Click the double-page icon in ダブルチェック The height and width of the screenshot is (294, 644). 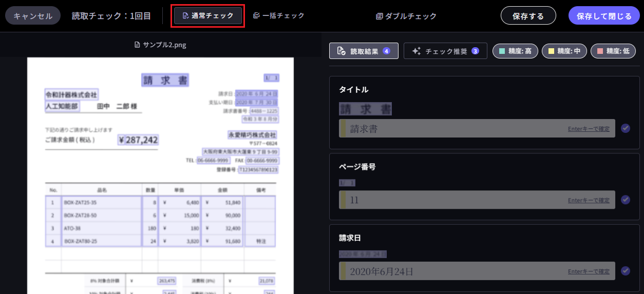[379, 16]
